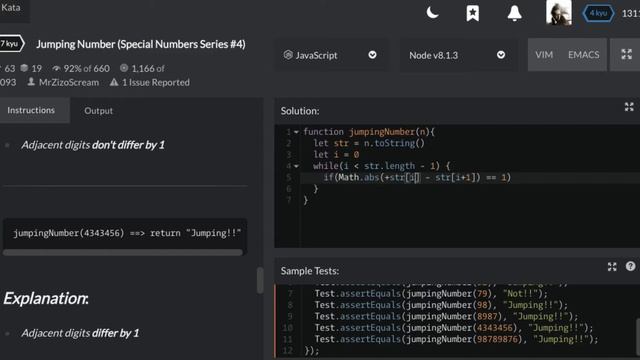Click the Kata tab in top bar
The width and height of the screenshot is (640, 360).
12,8
